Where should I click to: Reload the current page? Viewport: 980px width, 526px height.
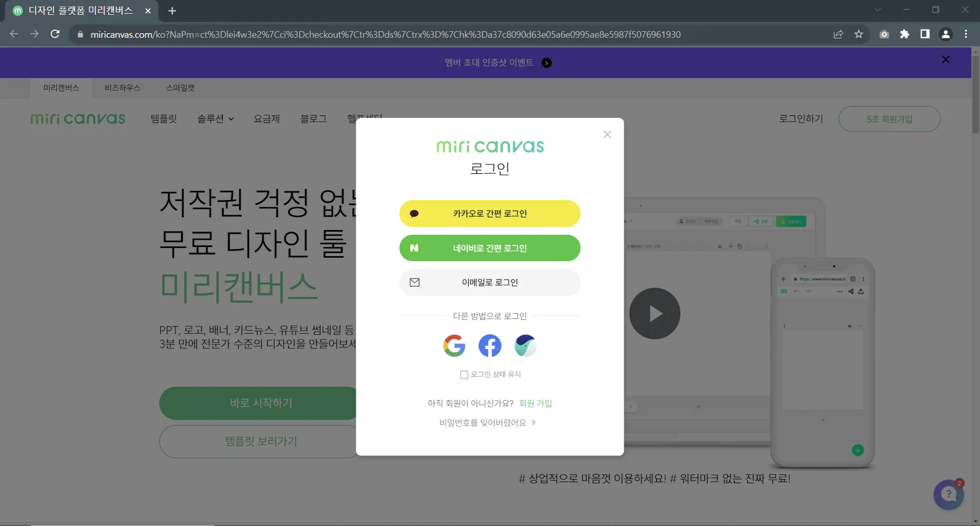(x=55, y=34)
